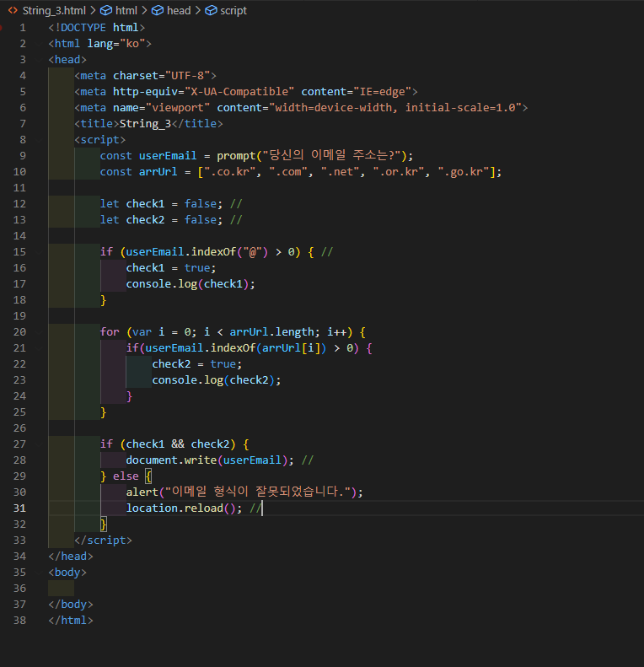Click the closing </body> tag on line 37
This screenshot has height=667, width=644.
click(x=71, y=605)
